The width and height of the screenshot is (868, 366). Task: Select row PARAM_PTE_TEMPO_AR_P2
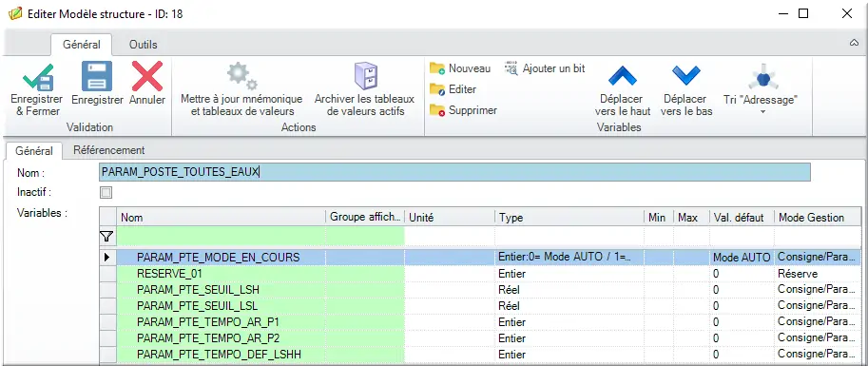[x=480, y=337]
